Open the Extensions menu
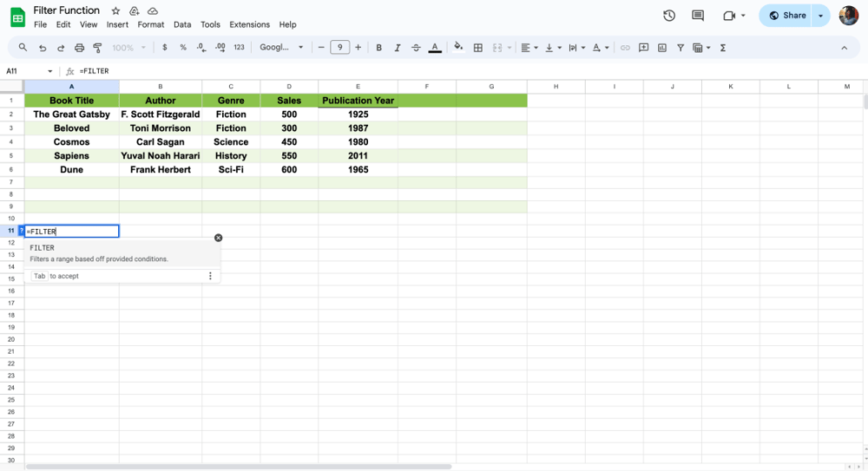 coord(249,25)
